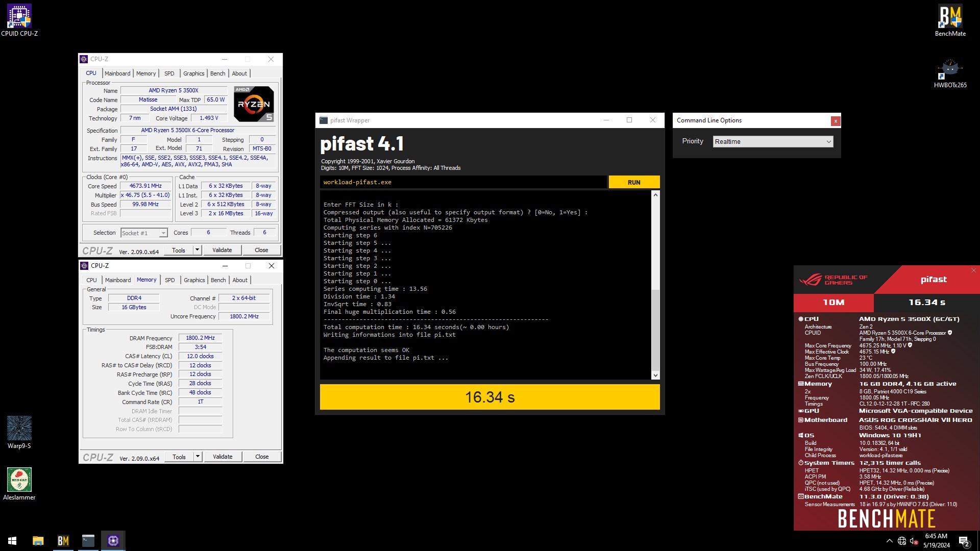Image resolution: width=980 pixels, height=551 pixels.
Task: Click the Uncore Frequency 1800.2 MHz value
Action: pos(244,316)
